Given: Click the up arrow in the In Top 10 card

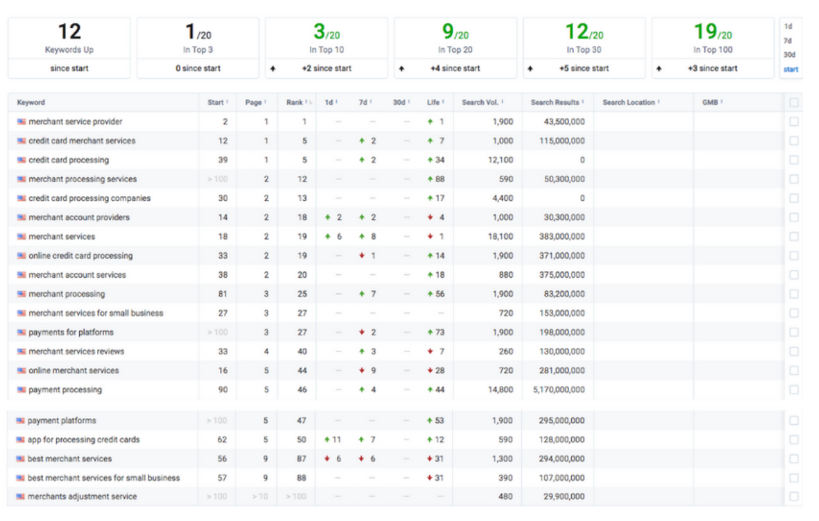Looking at the screenshot, I should pyautogui.click(x=273, y=68).
